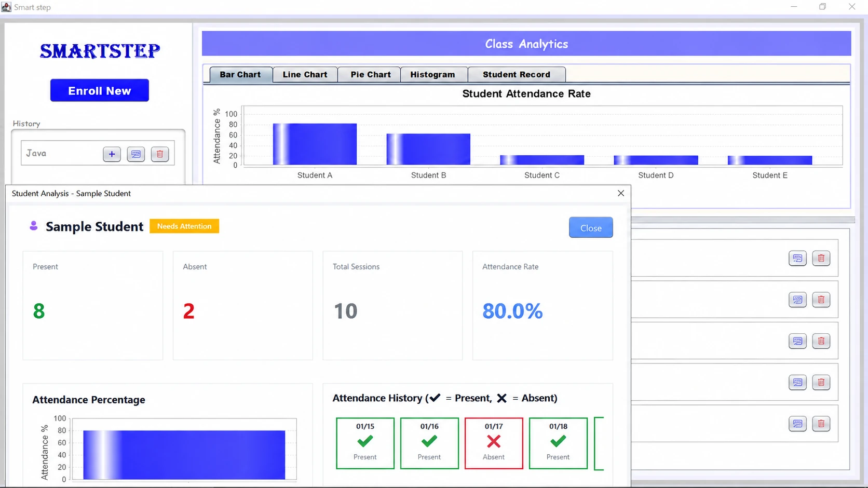Click the Needs Attention badge

(184, 226)
